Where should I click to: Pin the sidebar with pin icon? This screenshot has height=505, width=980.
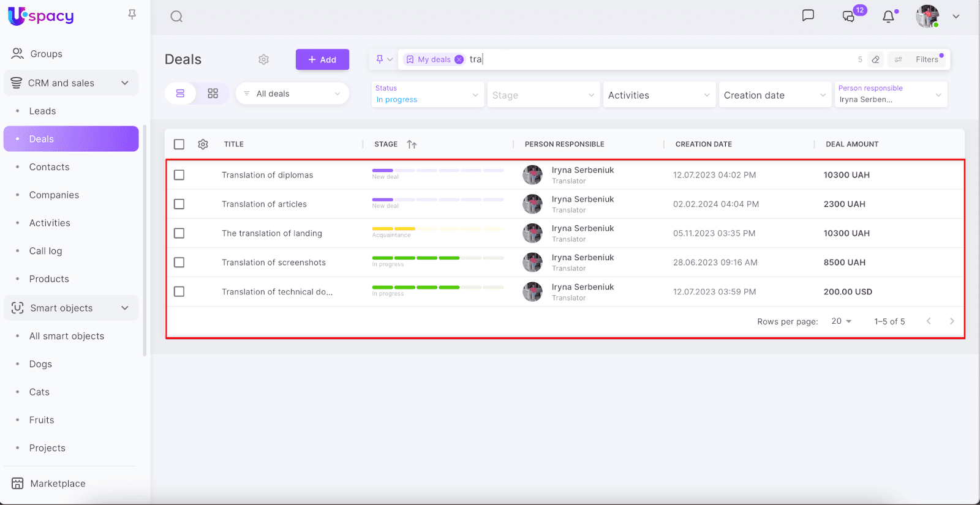[132, 14]
